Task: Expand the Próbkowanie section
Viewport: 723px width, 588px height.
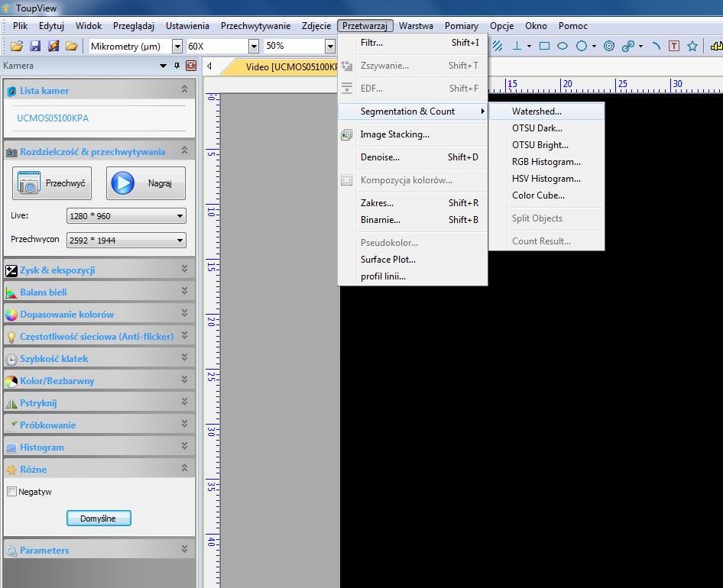Action: tap(184, 424)
